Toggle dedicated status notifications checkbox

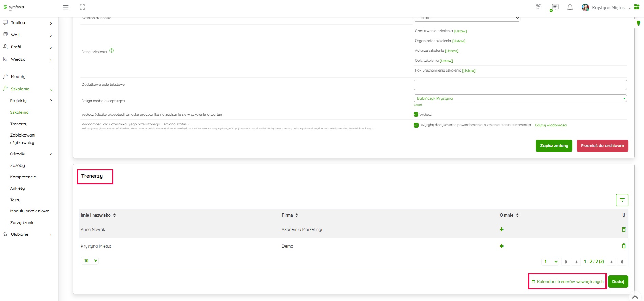click(416, 125)
